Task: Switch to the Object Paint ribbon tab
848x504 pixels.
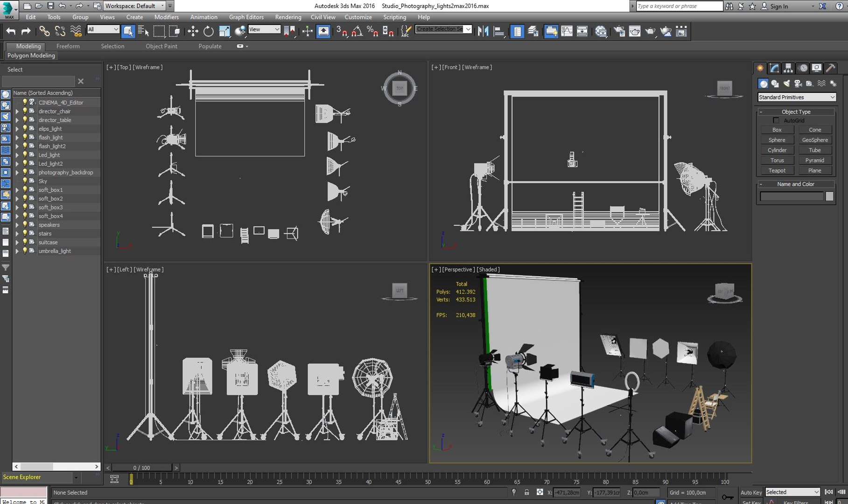Action: point(161,46)
